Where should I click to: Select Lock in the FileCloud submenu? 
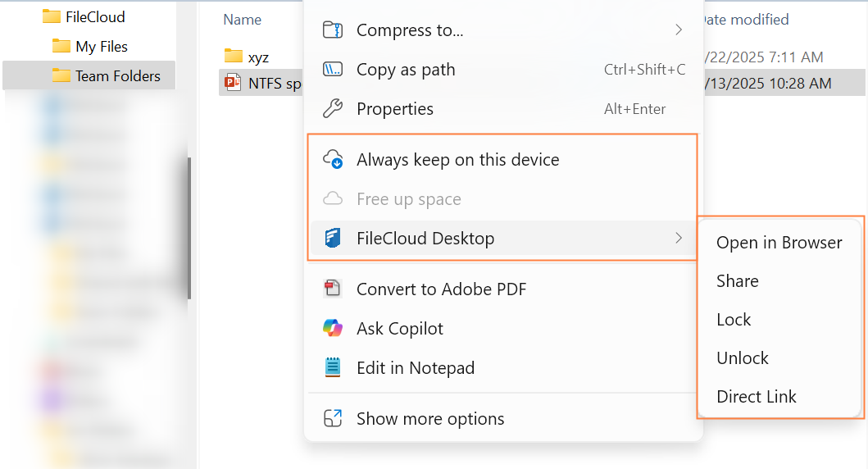pyautogui.click(x=734, y=320)
